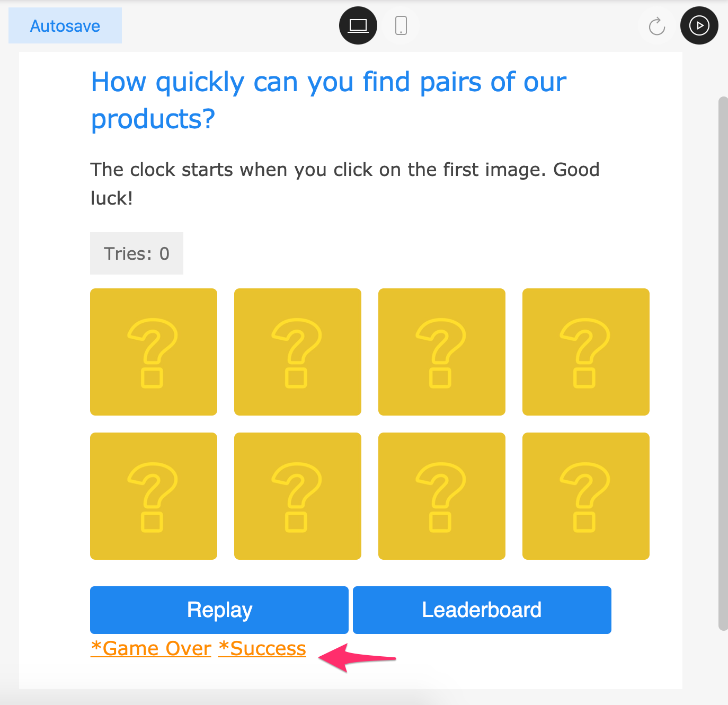Open the Leaderboard

pyautogui.click(x=482, y=610)
